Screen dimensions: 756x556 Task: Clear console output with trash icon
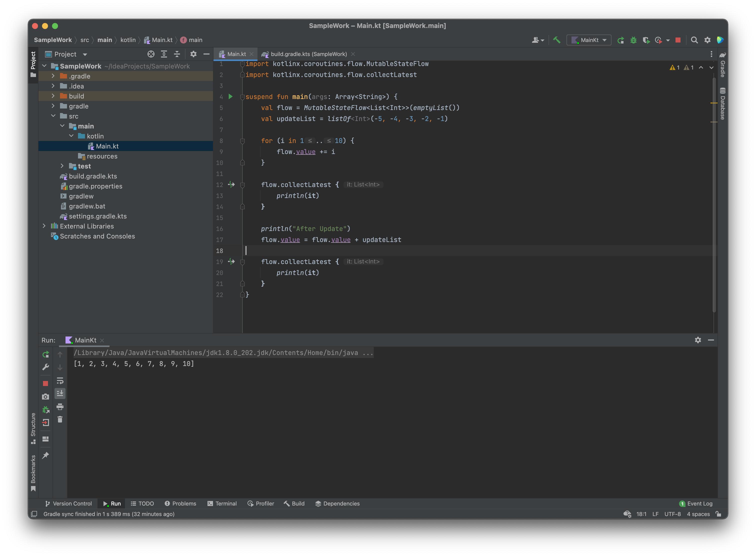click(60, 419)
